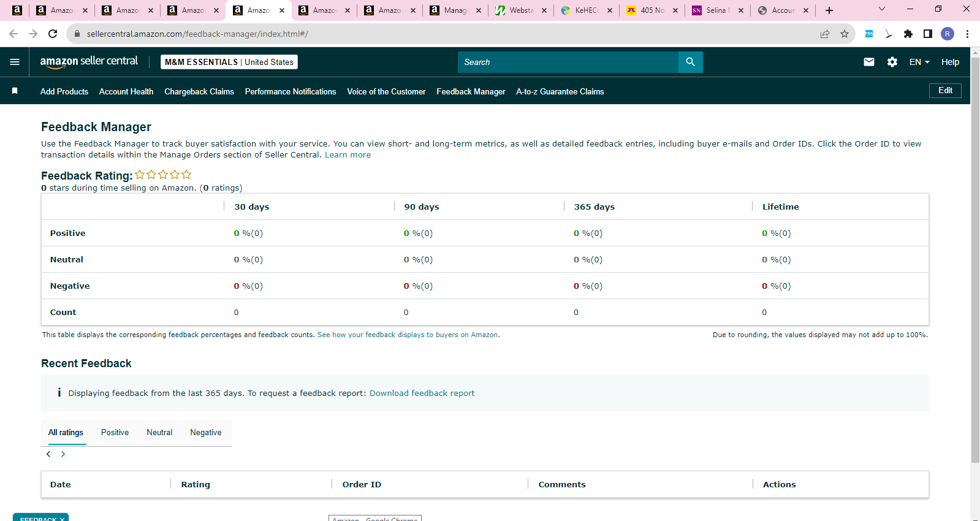Open the messages envelope icon

coord(869,62)
